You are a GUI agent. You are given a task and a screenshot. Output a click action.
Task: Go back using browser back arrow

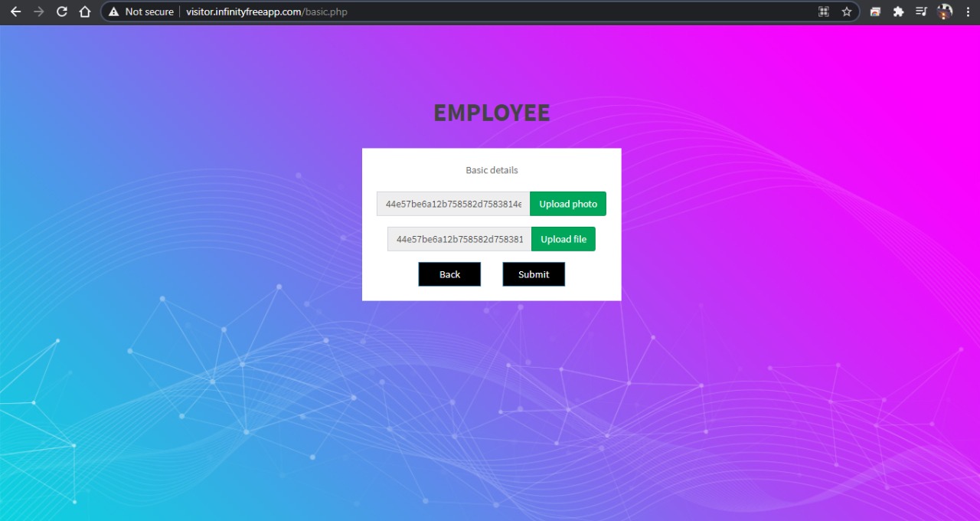(x=15, y=11)
